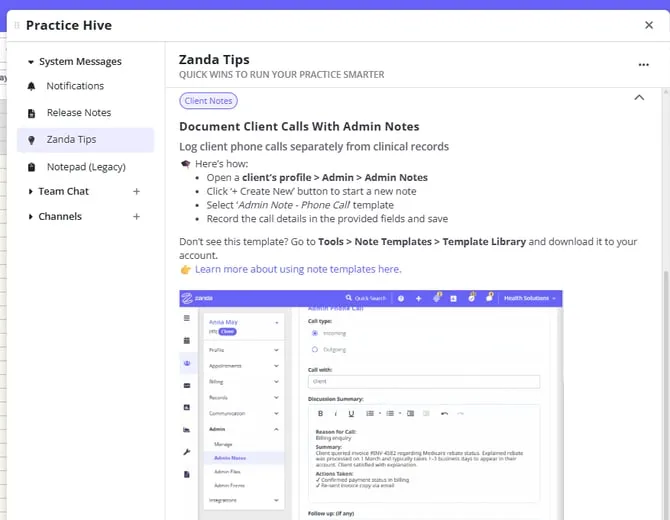Open 'Learn more about using note templates here' link
670x520 pixels.
(298, 269)
